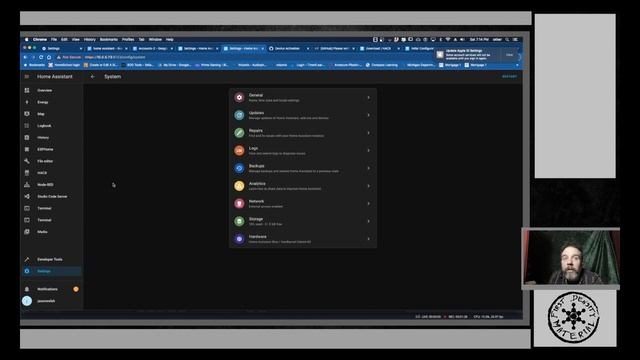Switch to the Accounts browser tab
Image resolution: width=640 pixels, height=360 pixels.
pos(152,49)
